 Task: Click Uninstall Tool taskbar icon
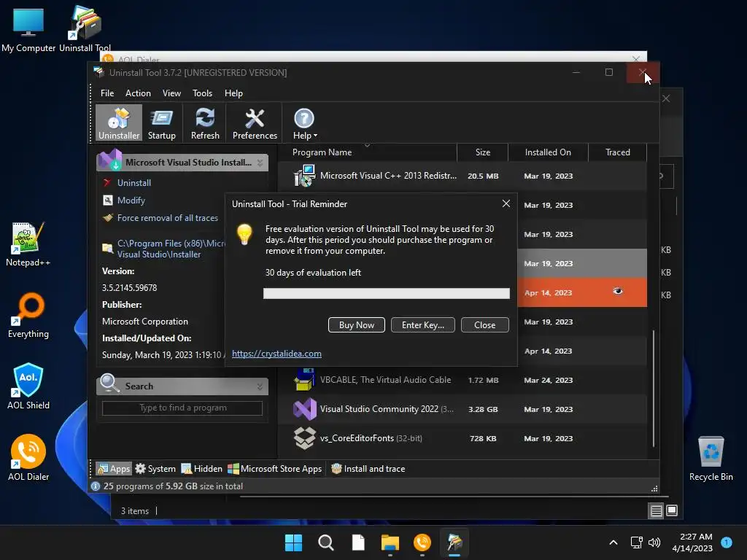point(454,542)
